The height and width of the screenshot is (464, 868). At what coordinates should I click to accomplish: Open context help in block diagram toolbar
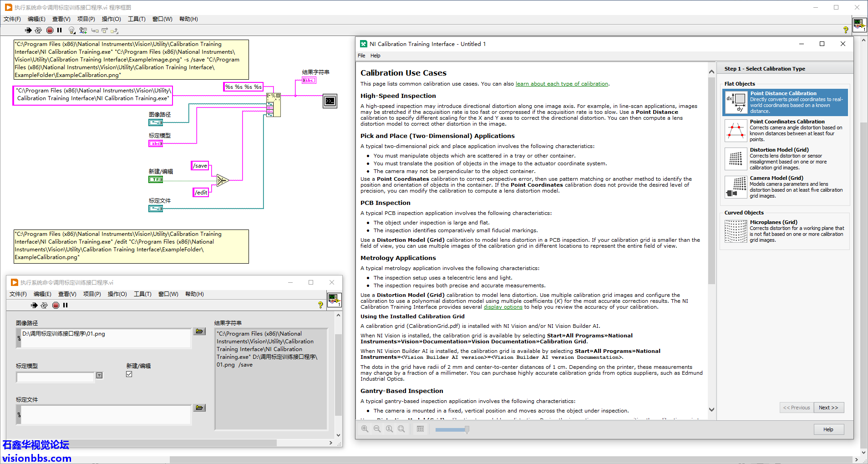point(846,30)
